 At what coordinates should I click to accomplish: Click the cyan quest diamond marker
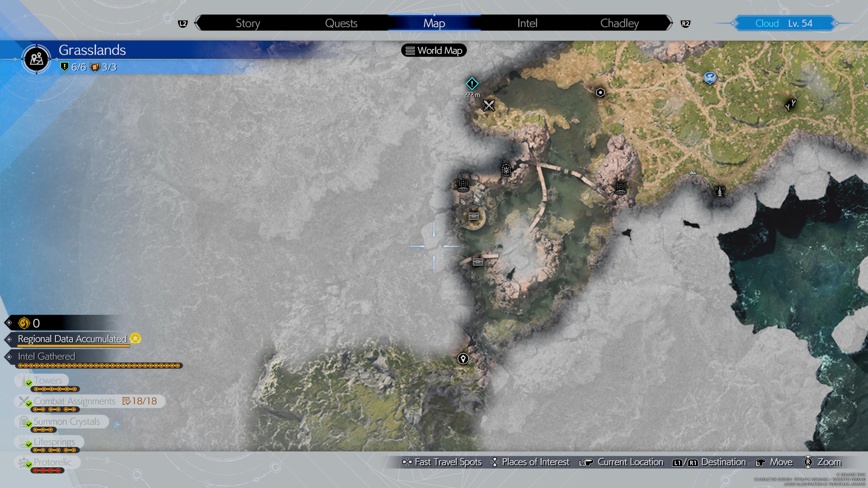[x=472, y=84]
